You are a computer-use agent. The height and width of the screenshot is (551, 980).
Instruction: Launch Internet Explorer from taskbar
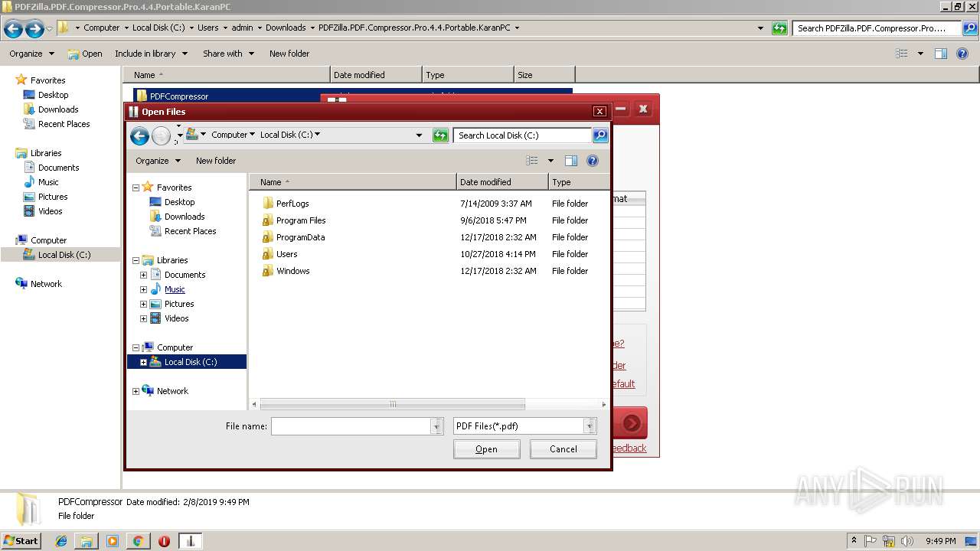click(x=61, y=541)
